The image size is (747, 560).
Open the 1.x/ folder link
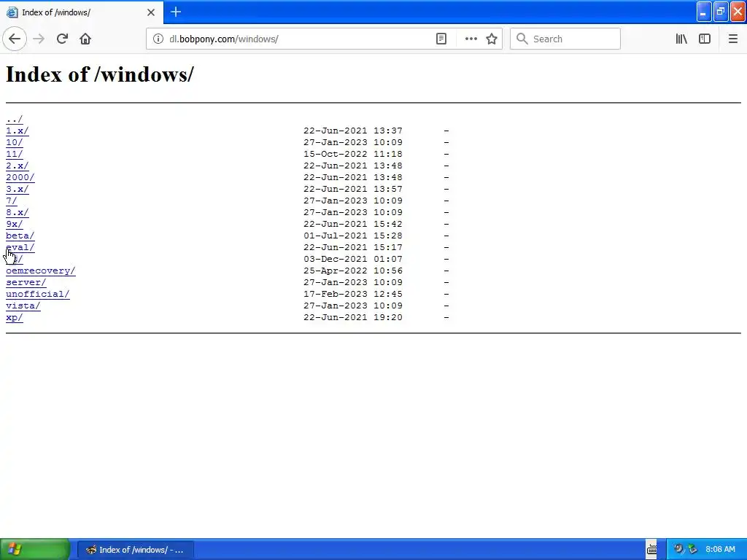pyautogui.click(x=18, y=131)
